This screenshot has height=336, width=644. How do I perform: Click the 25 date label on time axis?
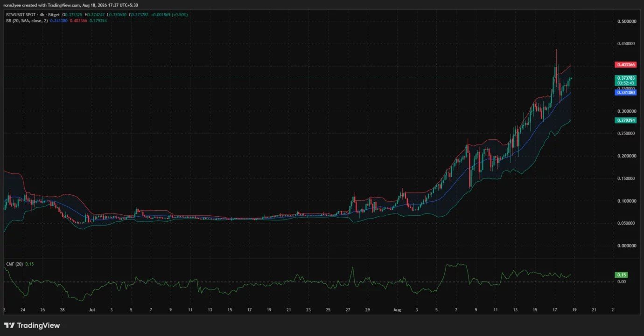(328, 309)
